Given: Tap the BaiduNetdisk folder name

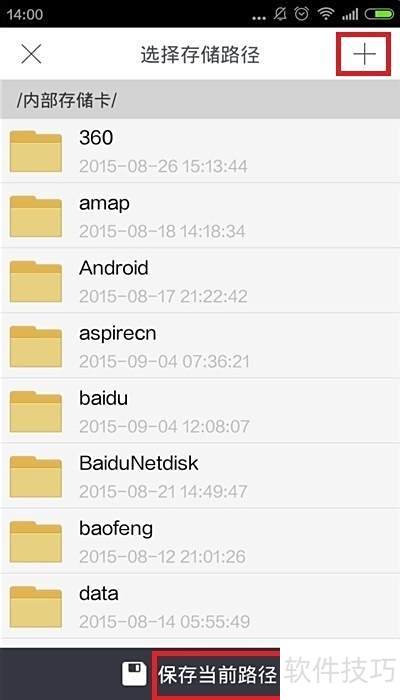Looking at the screenshot, I should point(138,463).
